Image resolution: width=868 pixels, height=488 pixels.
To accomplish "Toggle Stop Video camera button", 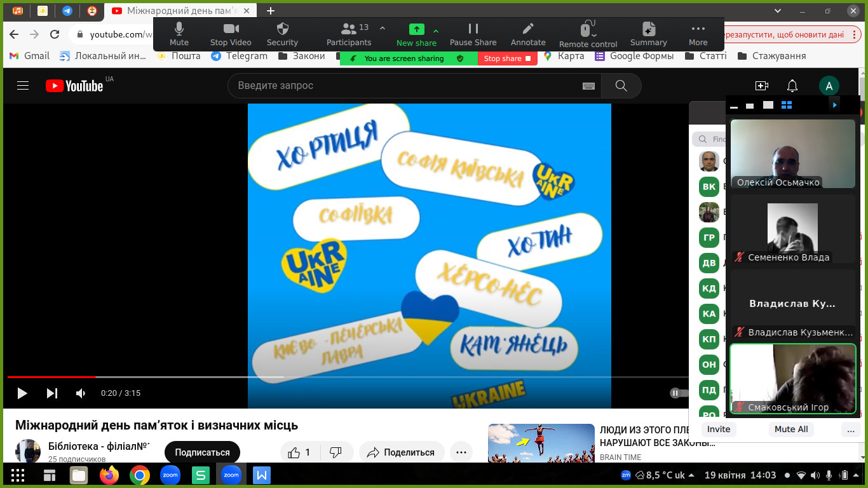I will coord(231,29).
